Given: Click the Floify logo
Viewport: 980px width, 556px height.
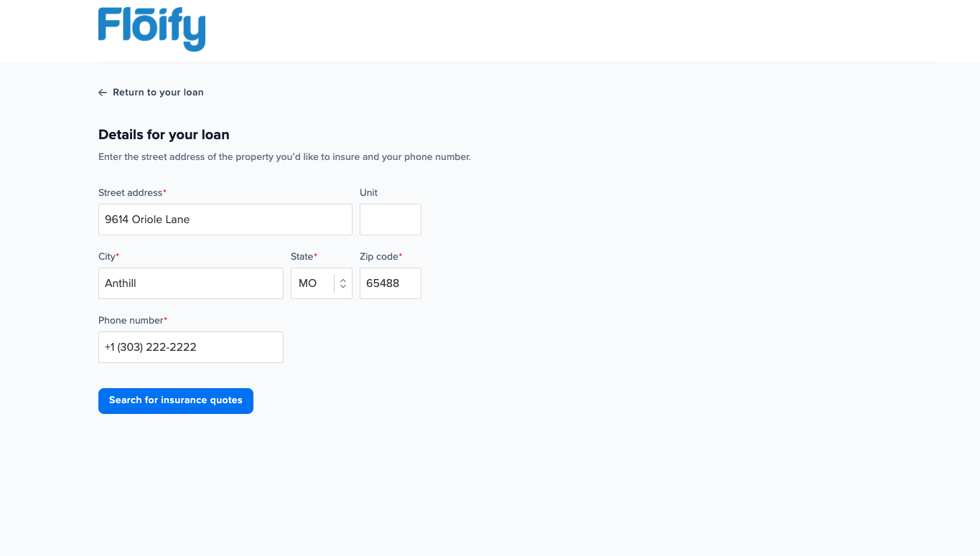Looking at the screenshot, I should (x=151, y=29).
